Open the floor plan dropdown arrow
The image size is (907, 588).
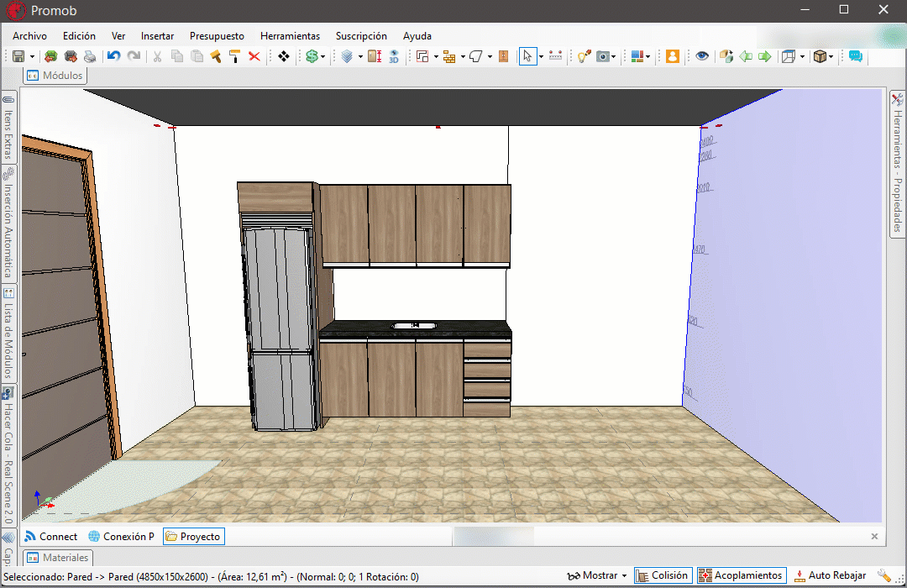[436, 57]
